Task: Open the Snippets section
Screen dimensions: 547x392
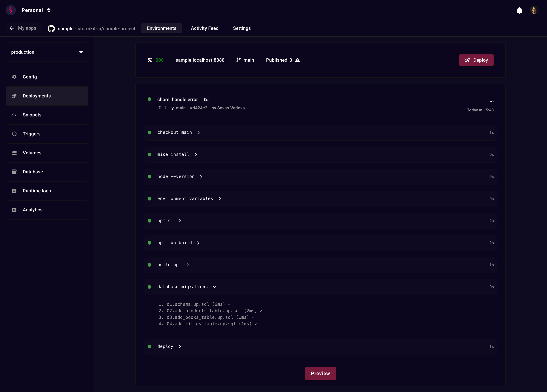Action: (32, 115)
